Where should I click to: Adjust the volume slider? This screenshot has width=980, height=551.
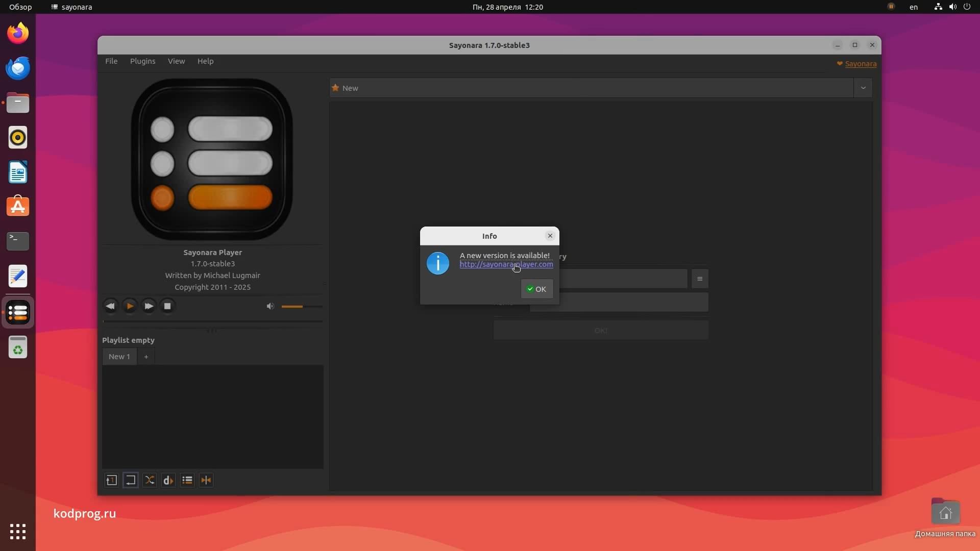pos(302,307)
